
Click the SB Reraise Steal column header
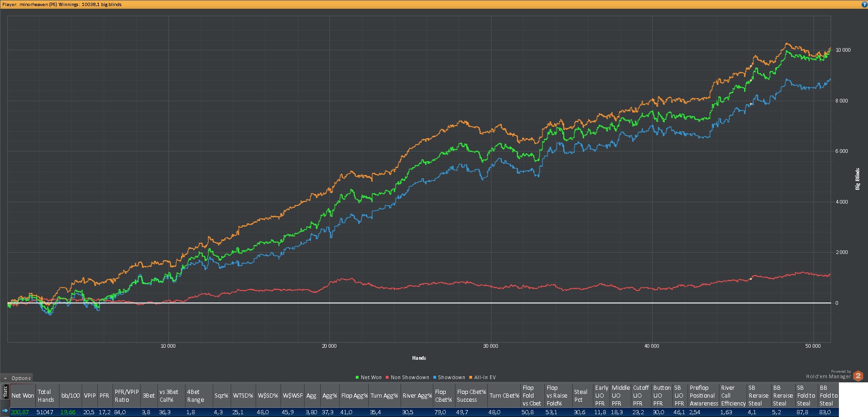point(759,395)
